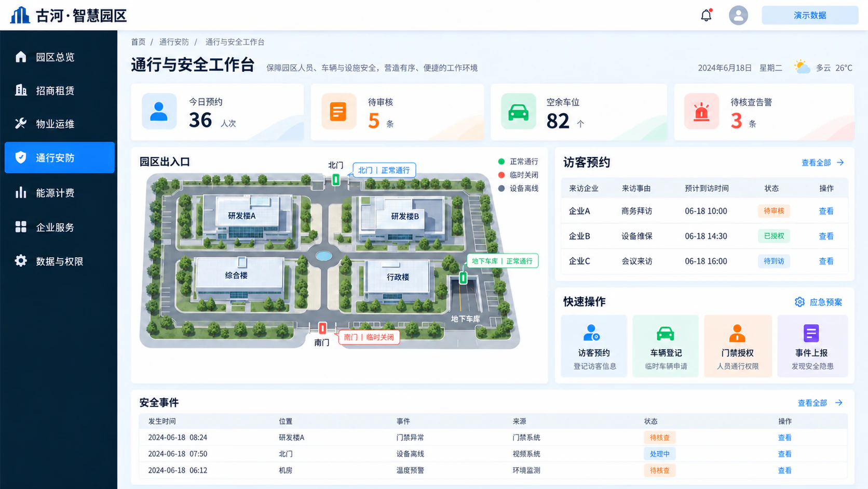This screenshot has height=489, width=868.
Task: Click the 待核查告警 alarm icon
Action: [x=701, y=111]
